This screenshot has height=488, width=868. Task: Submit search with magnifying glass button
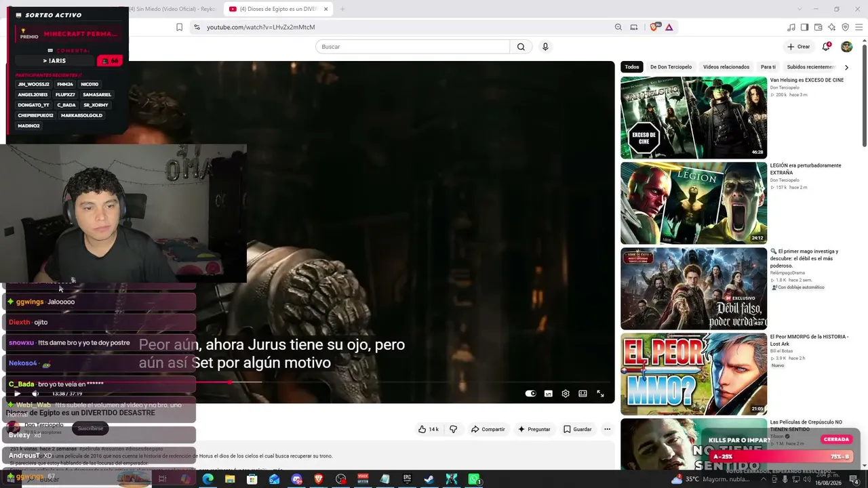(521, 47)
